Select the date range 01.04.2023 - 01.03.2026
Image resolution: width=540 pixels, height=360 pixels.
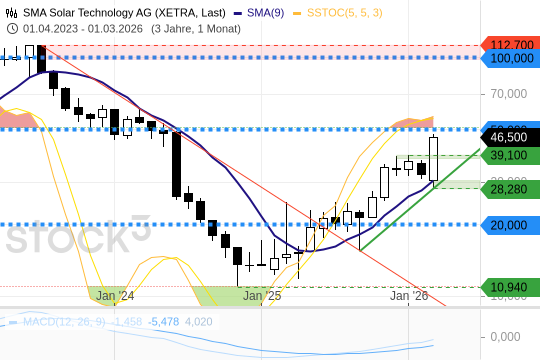[83, 29]
